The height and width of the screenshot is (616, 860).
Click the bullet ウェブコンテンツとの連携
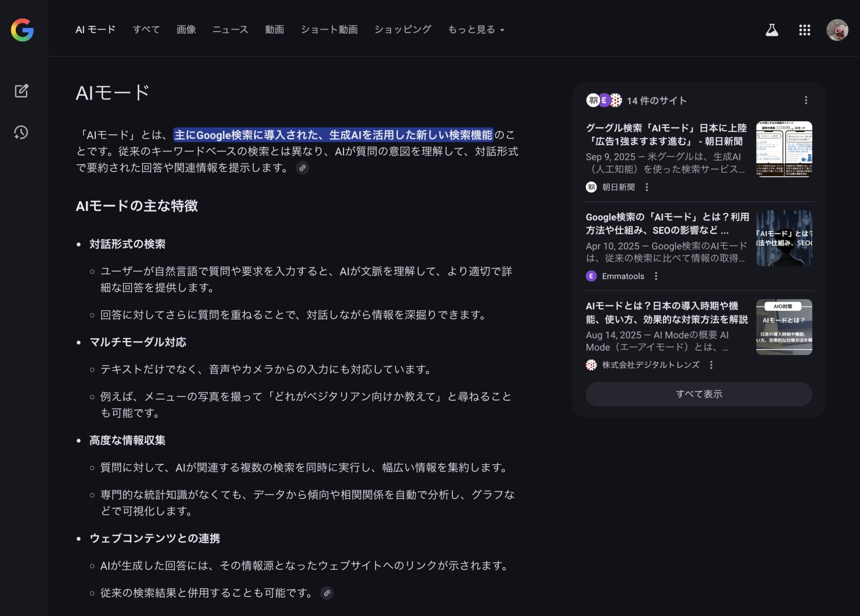155,538
